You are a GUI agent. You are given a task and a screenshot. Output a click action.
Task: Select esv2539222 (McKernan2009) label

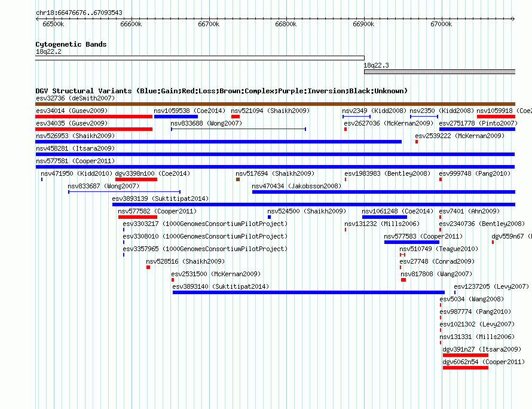pyautogui.click(x=460, y=136)
